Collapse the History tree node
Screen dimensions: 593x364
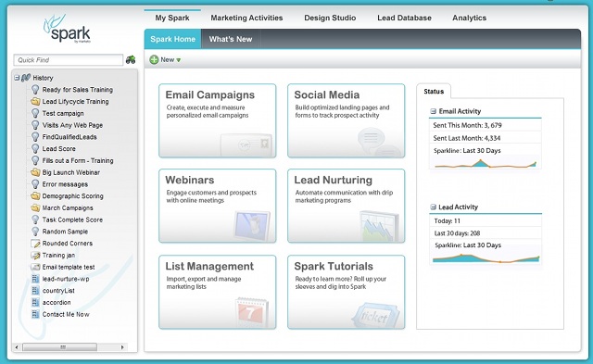click(17, 78)
